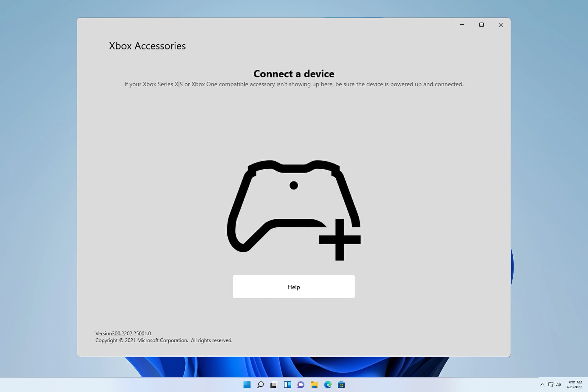Click the Task View icon
Image resolution: width=588 pixels, height=392 pixels.
(288, 385)
